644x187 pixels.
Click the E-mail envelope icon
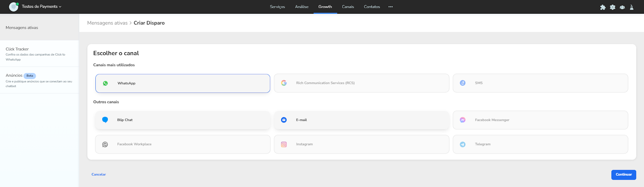pos(284,120)
